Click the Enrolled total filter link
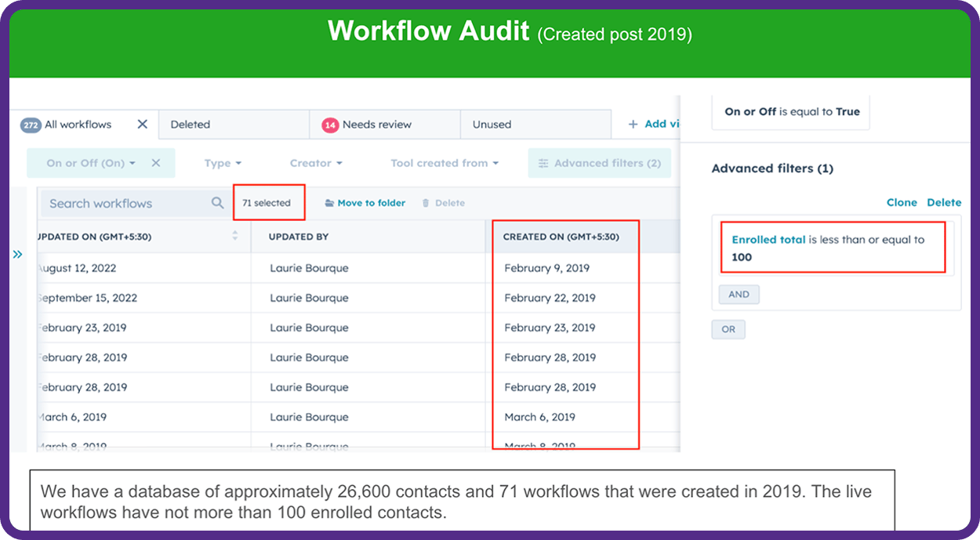Screen dimensions: 980x540 [x=768, y=240]
